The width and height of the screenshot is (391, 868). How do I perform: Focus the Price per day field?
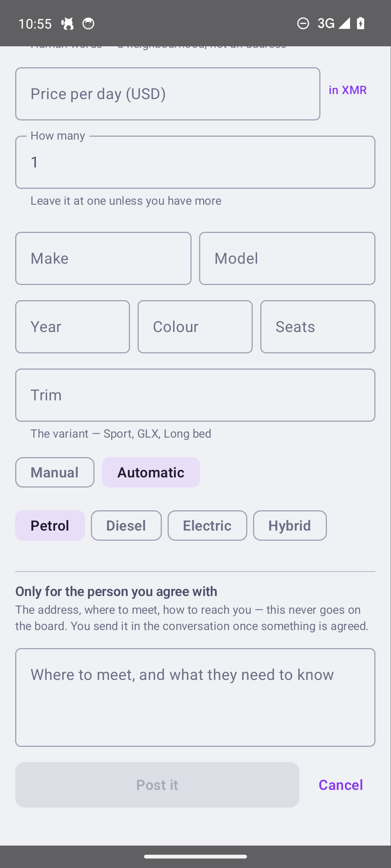(168, 94)
